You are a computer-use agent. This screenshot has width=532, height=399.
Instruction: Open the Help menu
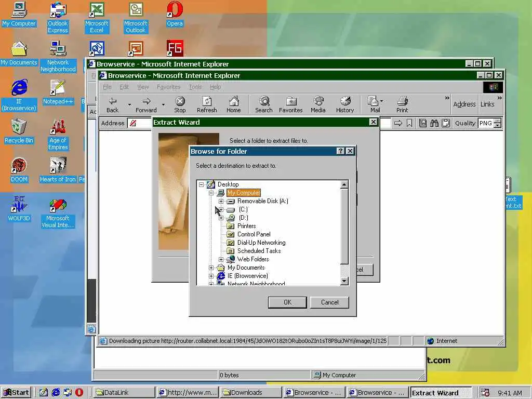pos(216,87)
